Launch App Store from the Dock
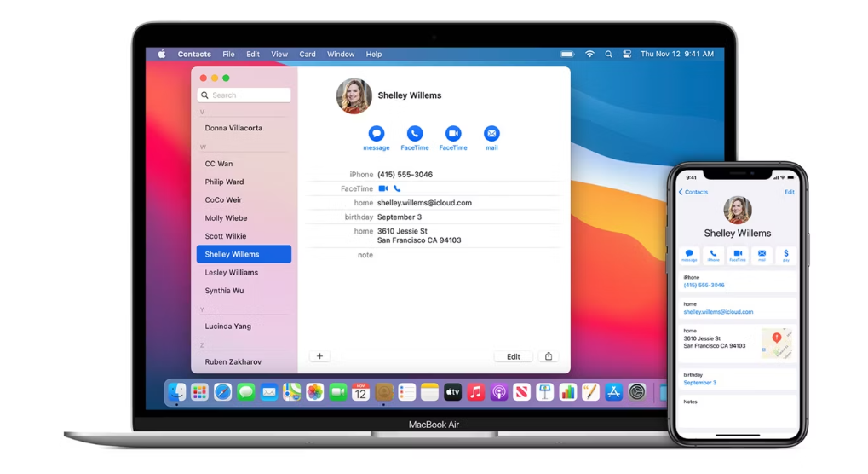The height and width of the screenshot is (474, 868). tap(613, 392)
